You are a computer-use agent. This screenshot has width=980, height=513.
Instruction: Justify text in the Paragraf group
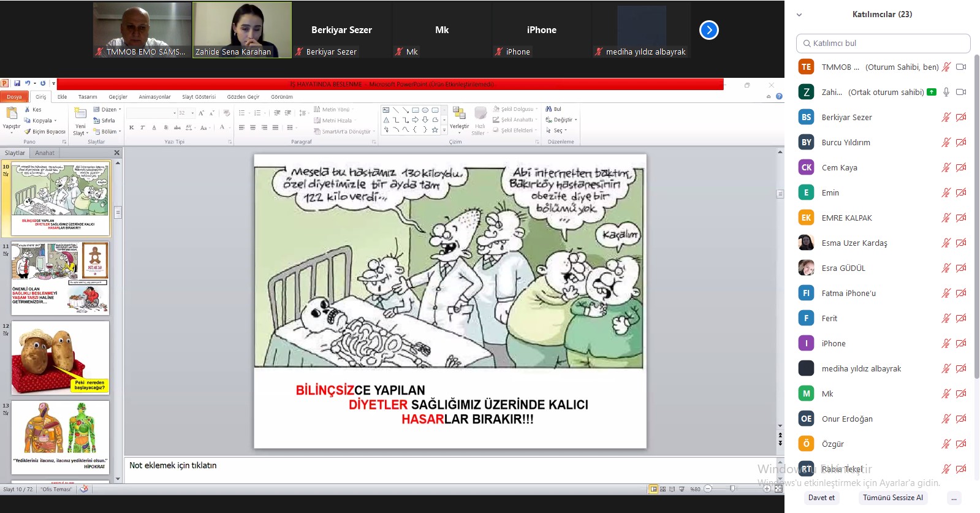[275, 127]
